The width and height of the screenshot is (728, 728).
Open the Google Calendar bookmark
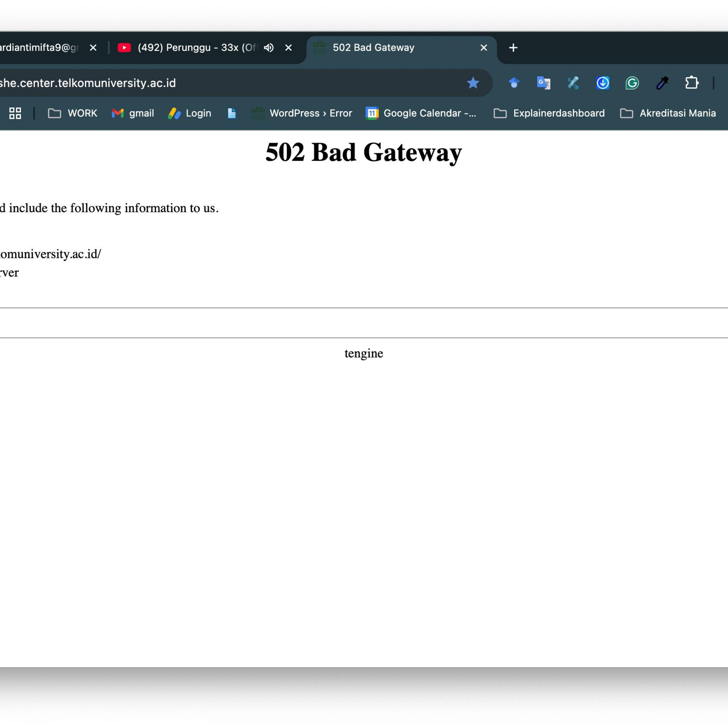421,113
